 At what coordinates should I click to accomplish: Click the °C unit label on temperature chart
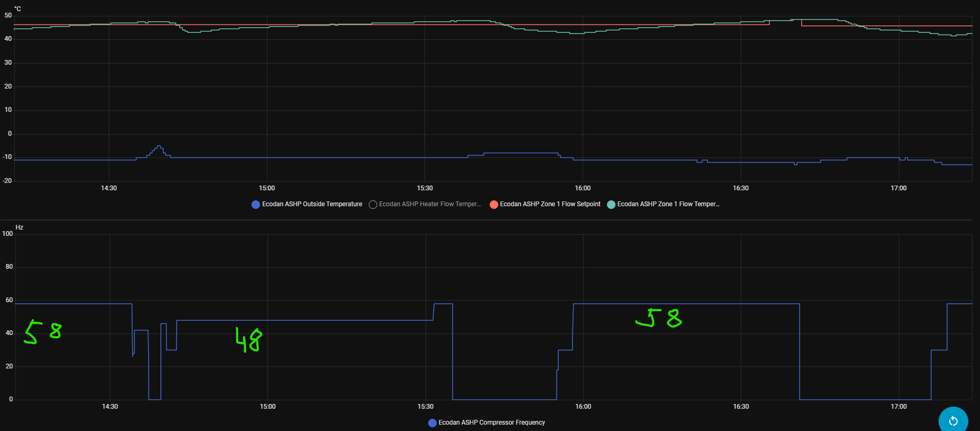click(x=18, y=9)
